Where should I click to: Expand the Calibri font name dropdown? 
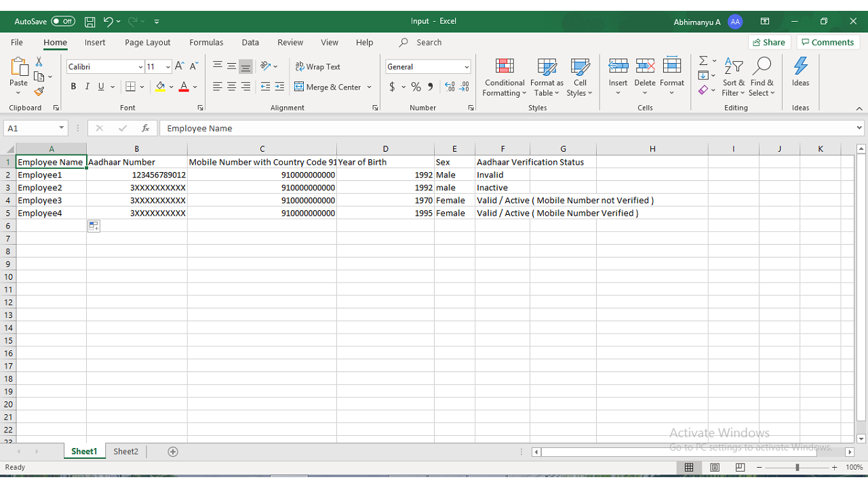(140, 67)
